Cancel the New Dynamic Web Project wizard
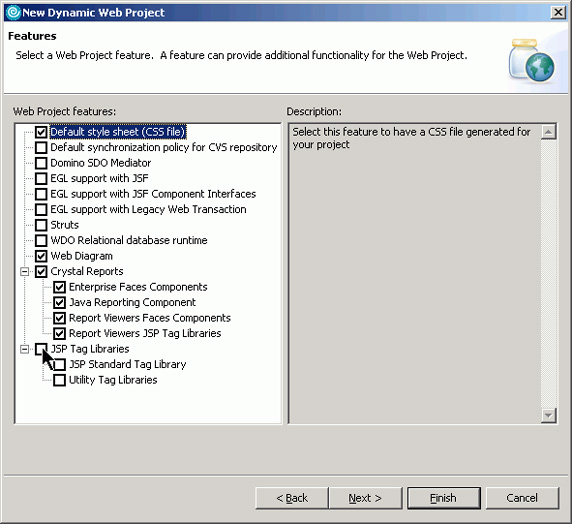Viewport: 572px width, 524px height. pos(522,498)
